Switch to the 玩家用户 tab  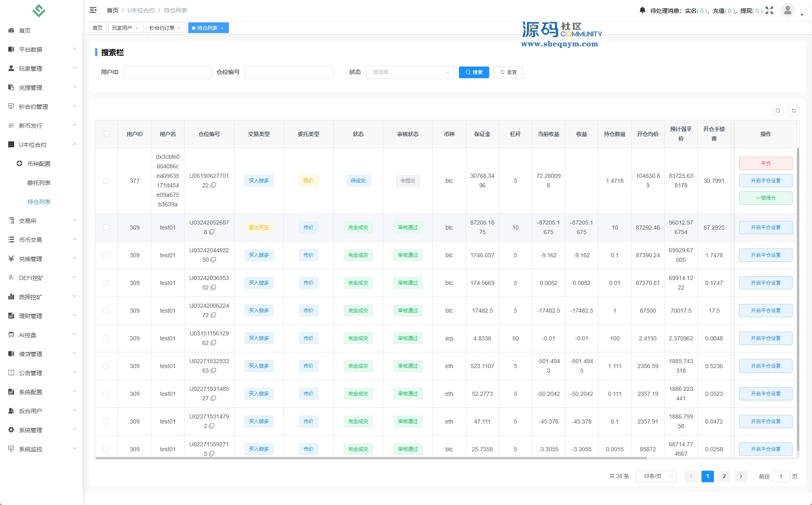(x=122, y=28)
